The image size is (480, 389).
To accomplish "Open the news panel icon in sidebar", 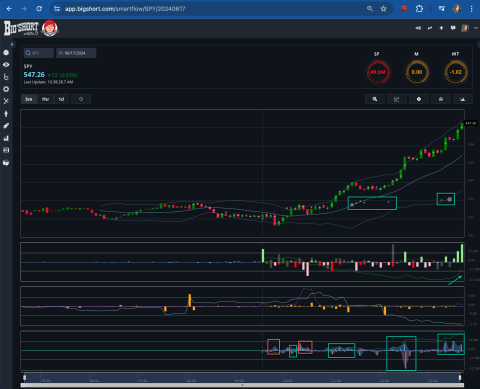I will coord(6,150).
